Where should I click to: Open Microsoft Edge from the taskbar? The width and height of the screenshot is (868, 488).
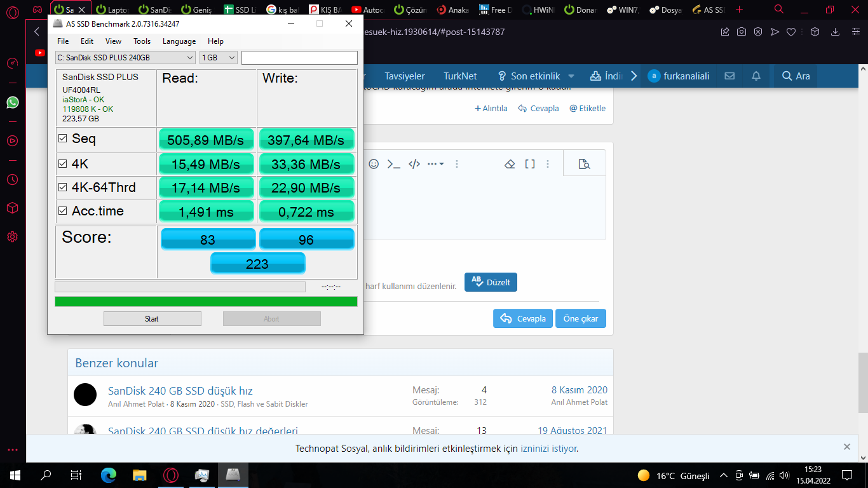click(109, 475)
